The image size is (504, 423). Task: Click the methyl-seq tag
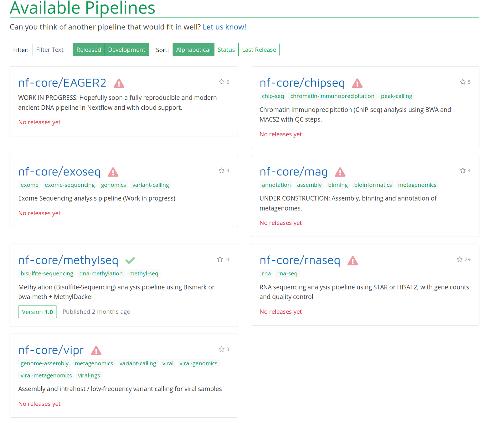(144, 274)
